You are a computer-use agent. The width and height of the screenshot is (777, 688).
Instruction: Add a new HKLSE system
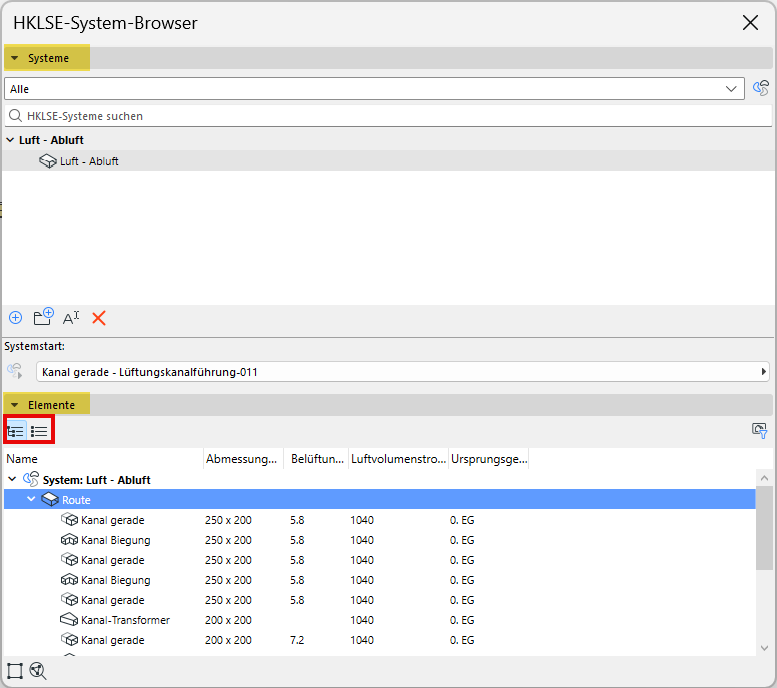point(16,318)
